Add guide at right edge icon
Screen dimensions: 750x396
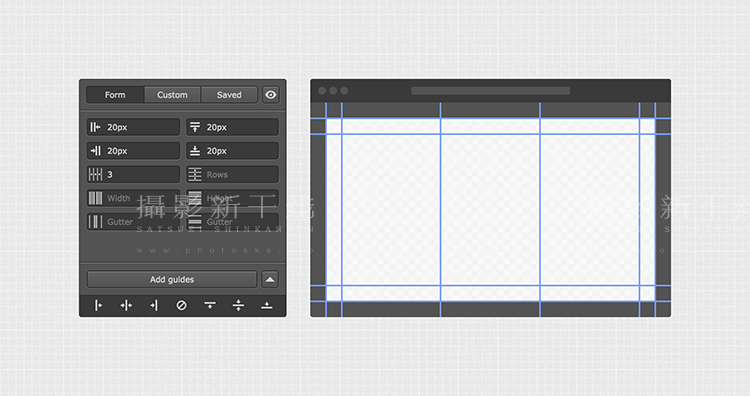click(x=154, y=305)
